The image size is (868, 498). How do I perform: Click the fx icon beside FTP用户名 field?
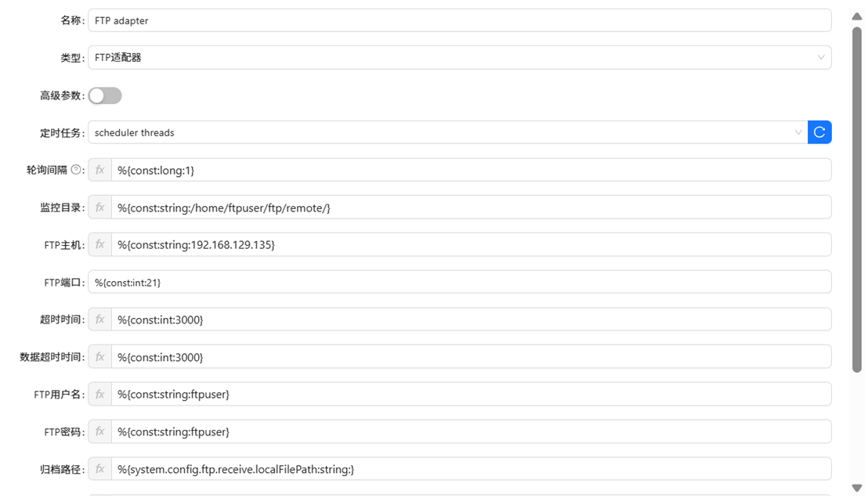point(99,395)
